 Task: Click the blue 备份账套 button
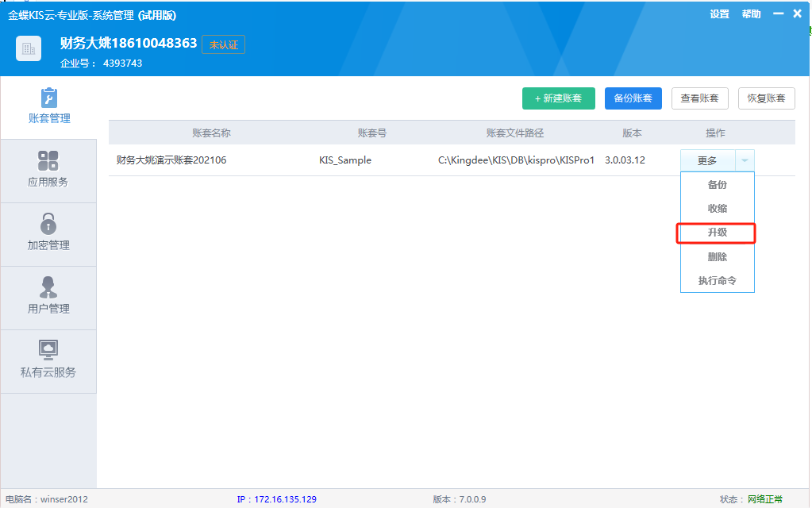click(x=633, y=98)
